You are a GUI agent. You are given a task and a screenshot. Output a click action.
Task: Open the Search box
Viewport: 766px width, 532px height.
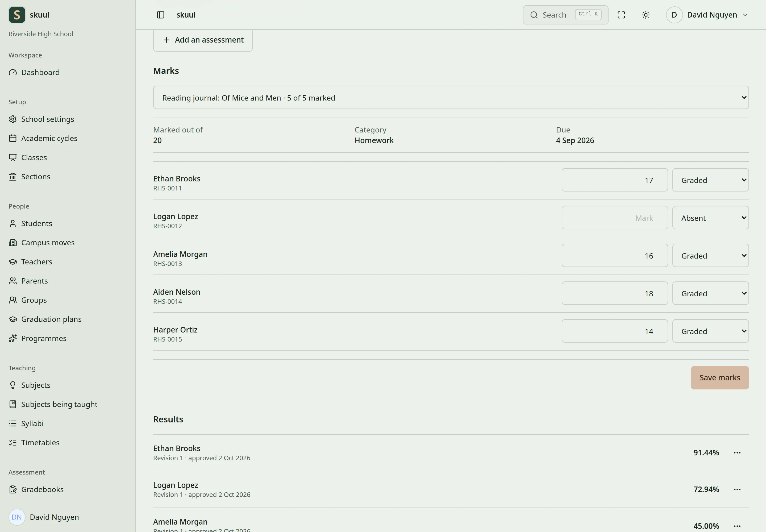click(x=565, y=15)
